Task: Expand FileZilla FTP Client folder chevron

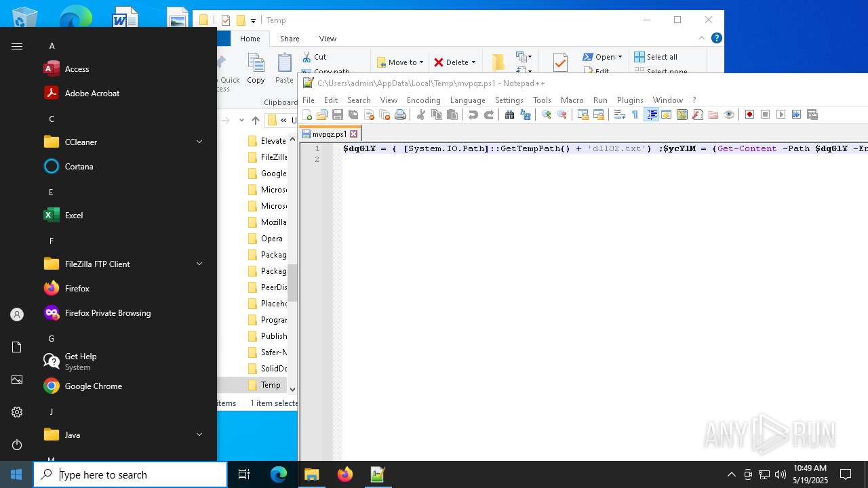Action: tap(199, 264)
